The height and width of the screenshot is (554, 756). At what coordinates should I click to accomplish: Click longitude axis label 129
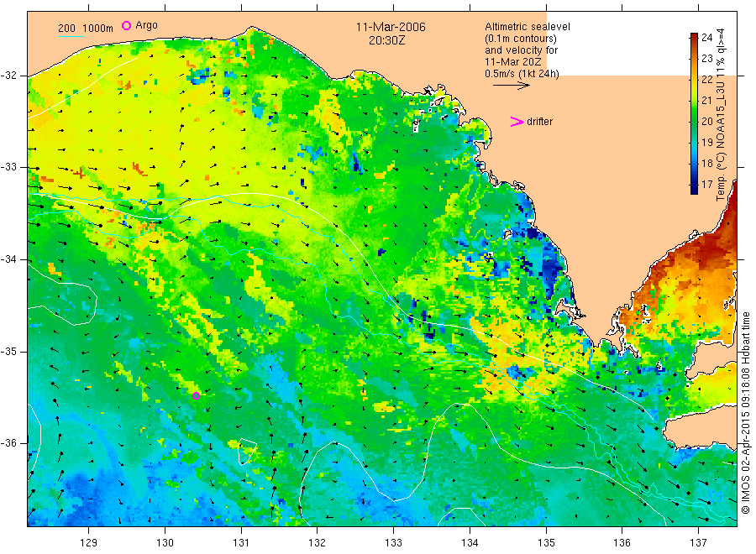pyautogui.click(x=89, y=542)
